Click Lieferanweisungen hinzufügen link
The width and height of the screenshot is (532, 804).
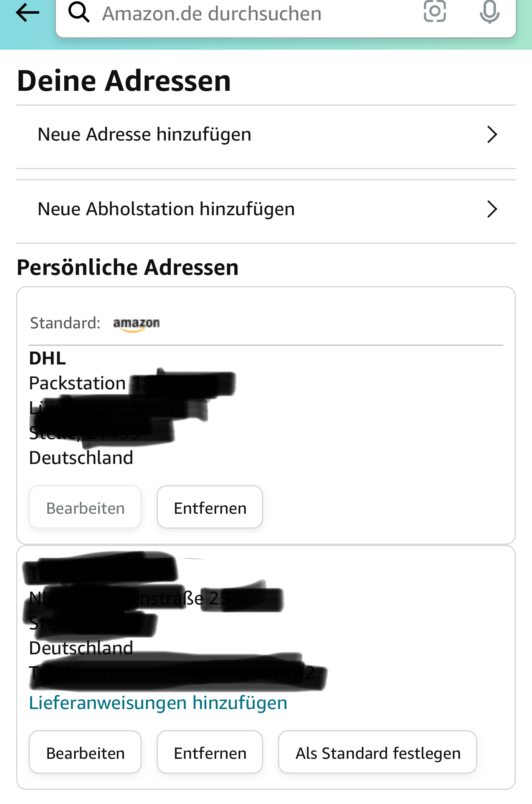pos(158,703)
